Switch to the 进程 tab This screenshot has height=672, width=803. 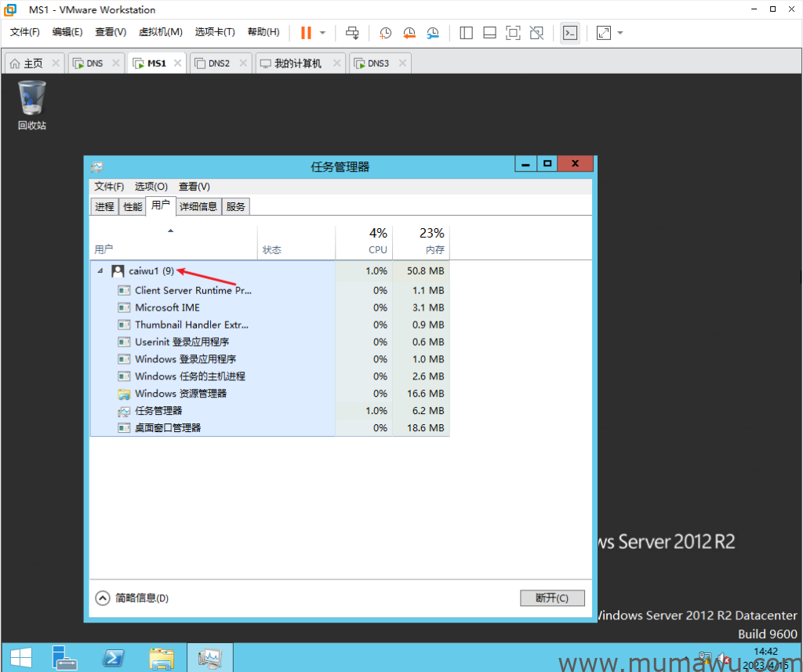tap(104, 206)
